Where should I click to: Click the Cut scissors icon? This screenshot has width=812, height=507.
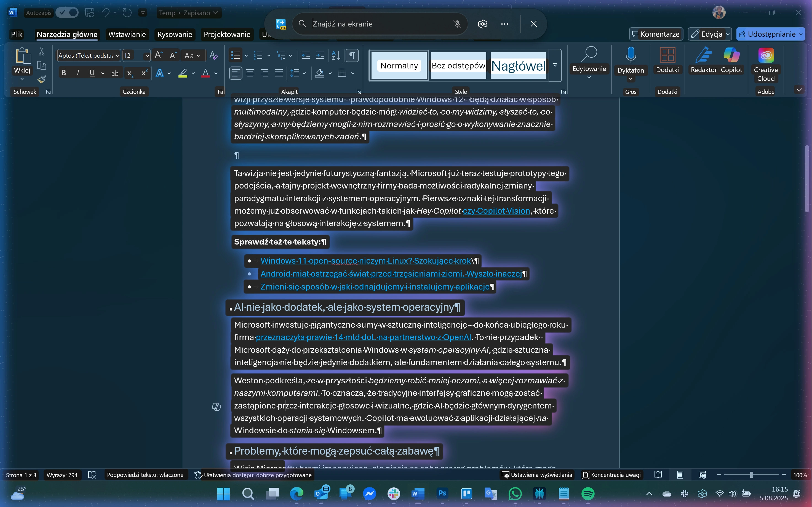[x=42, y=51]
